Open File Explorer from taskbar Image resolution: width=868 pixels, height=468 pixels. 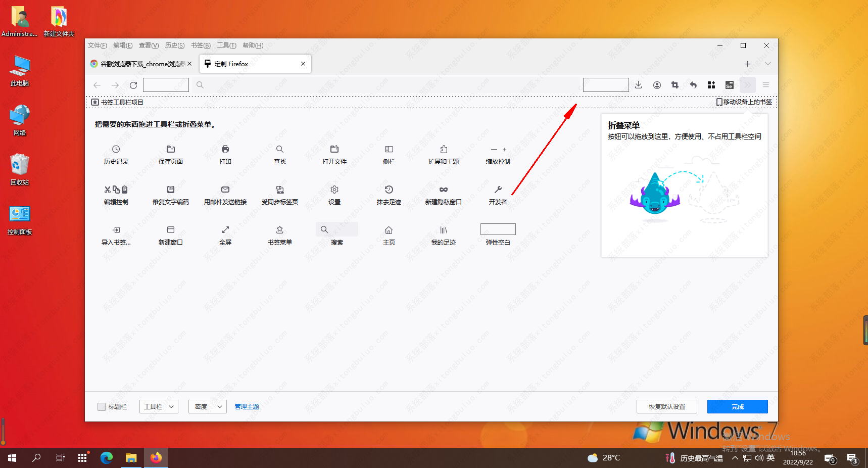[x=131, y=458]
